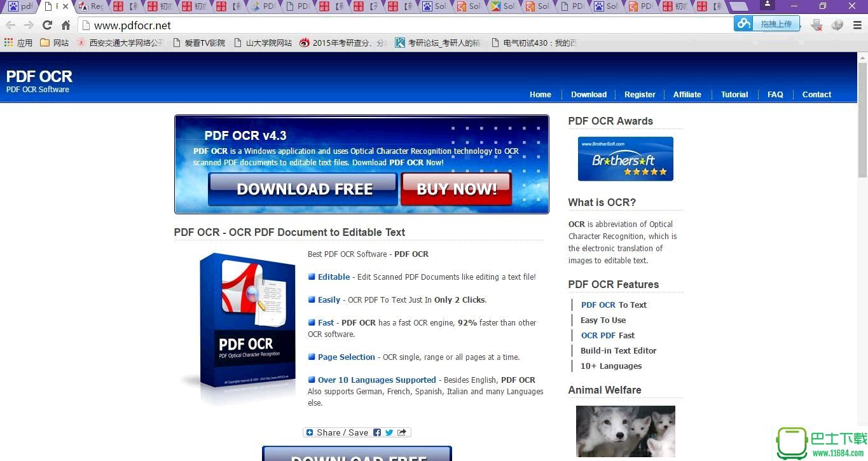Click the Share / Save button
The image size is (868, 461).
point(357,432)
